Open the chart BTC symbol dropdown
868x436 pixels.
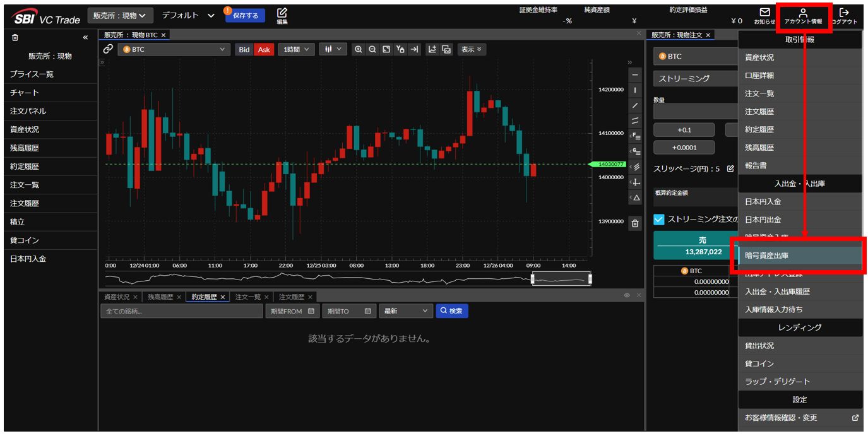174,49
